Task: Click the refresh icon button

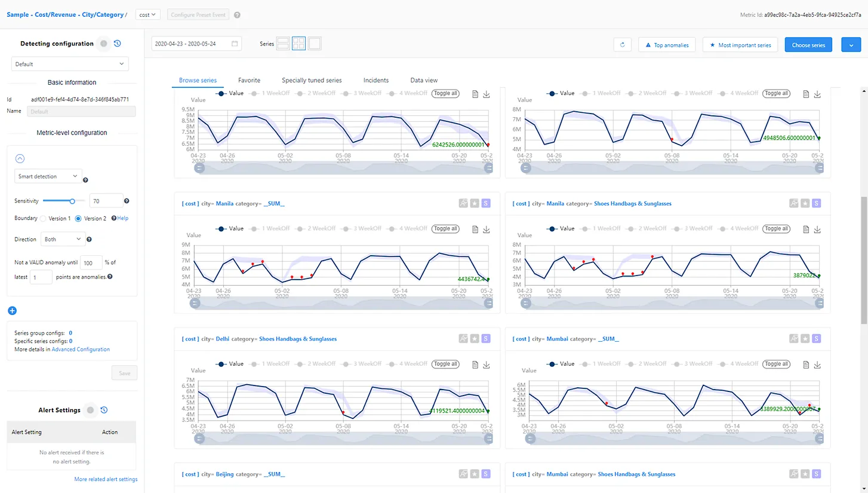Action: point(622,45)
